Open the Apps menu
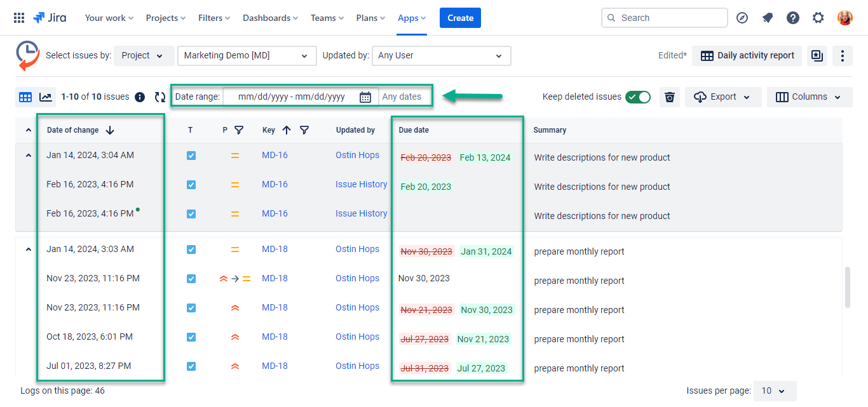This screenshot has width=868, height=407. pos(411,17)
